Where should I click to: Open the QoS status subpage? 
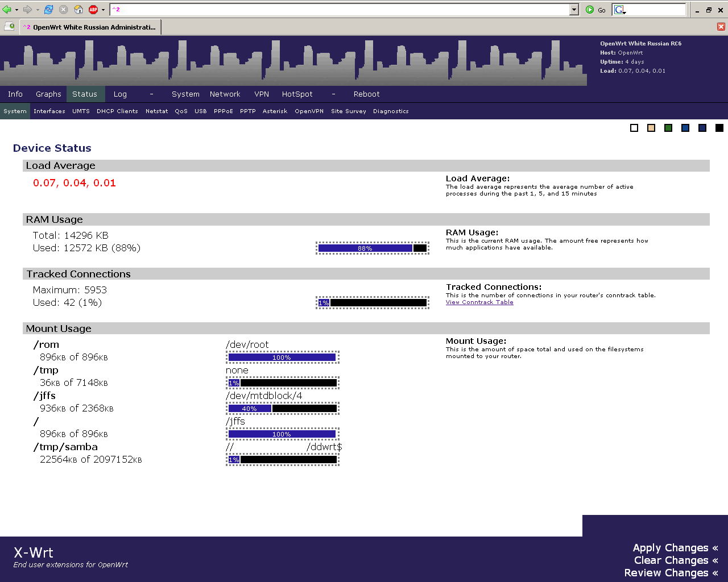(x=181, y=111)
